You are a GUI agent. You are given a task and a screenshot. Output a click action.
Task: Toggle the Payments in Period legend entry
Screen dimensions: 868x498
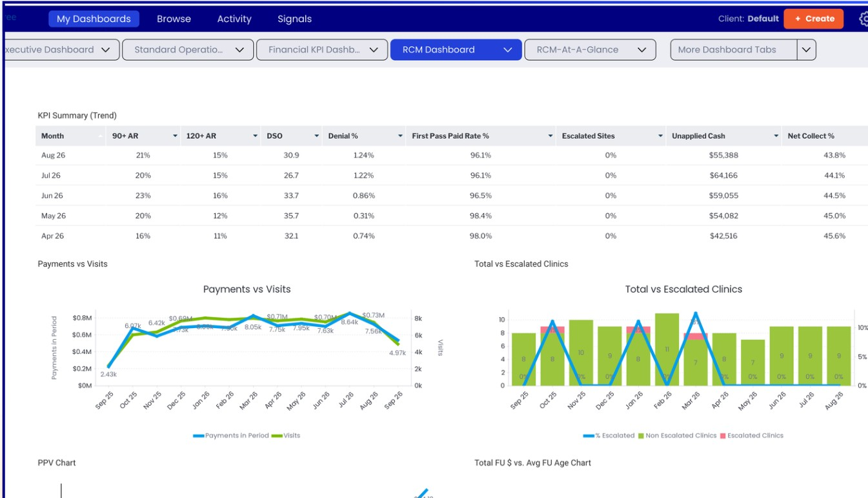click(231, 435)
